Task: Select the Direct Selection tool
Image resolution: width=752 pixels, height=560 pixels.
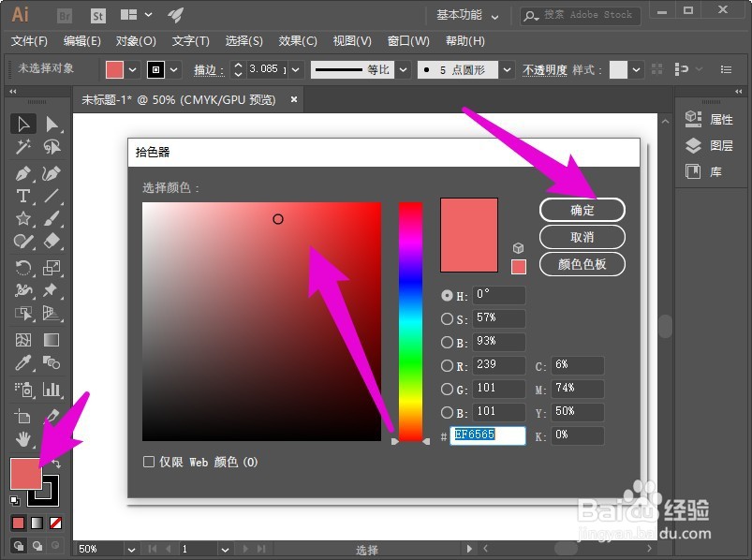Action: point(52,124)
